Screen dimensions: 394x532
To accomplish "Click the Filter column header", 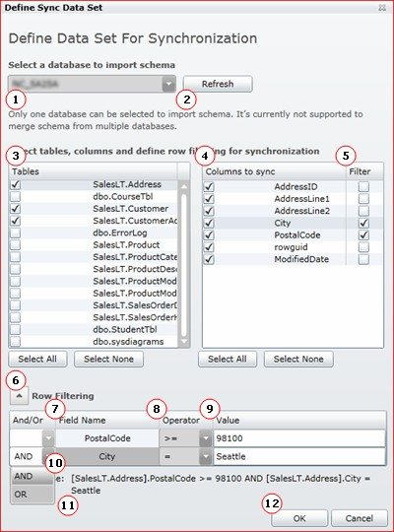I will pos(364,171).
